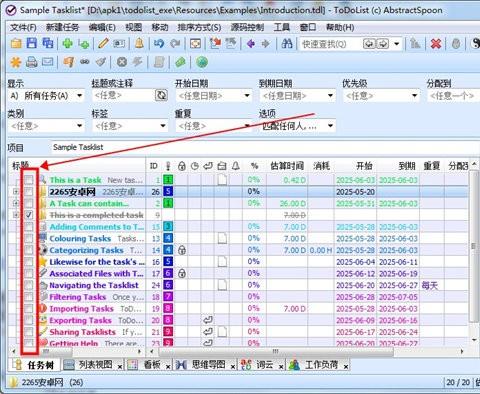This screenshot has width=480, height=394.
Task: Move back with the purple left arrow
Action: [x=251, y=43]
